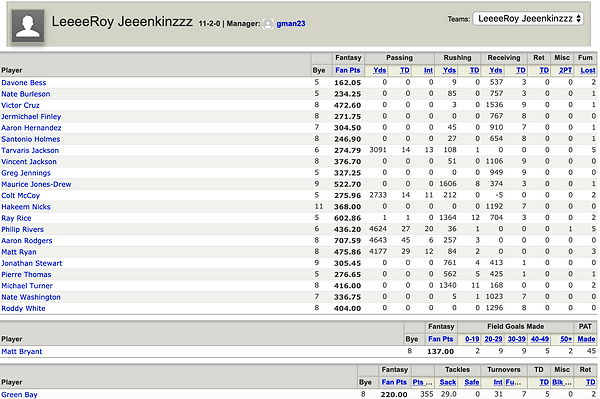Sort defense by Blk... column
The image size is (600, 399).
click(x=562, y=382)
